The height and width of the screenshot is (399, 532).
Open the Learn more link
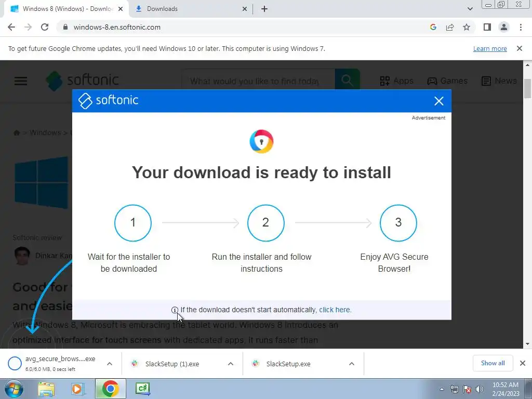(x=490, y=48)
